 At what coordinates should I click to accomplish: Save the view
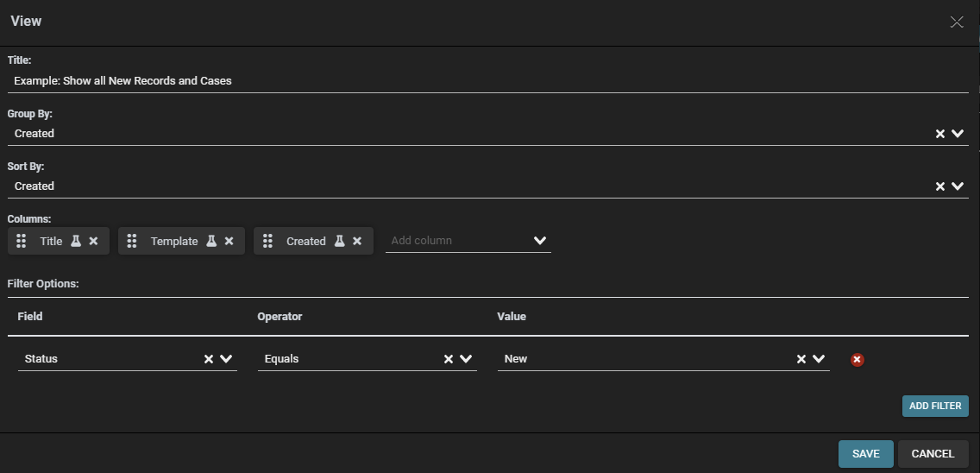tap(865, 454)
